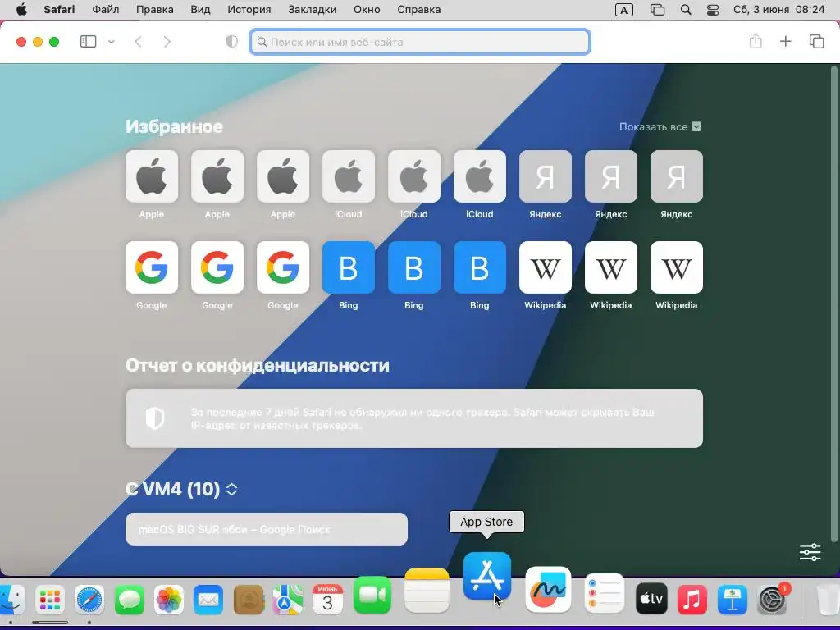Viewport: 840px width, 630px height.
Task: Click the overlapping windows icon in the menu bar
Action: tap(657, 10)
